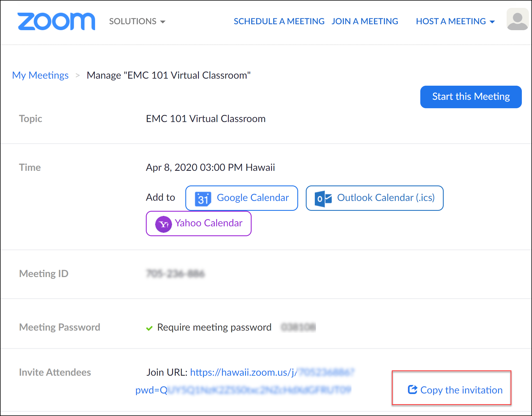Open the profile avatar menu
Image resolution: width=532 pixels, height=416 pixels.
(517, 19)
